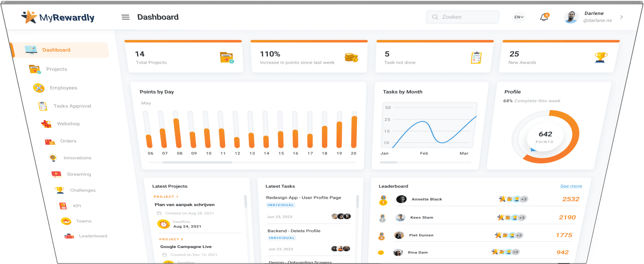Click the Zoeken search field
This screenshot has width=644, height=264.
[463, 17]
